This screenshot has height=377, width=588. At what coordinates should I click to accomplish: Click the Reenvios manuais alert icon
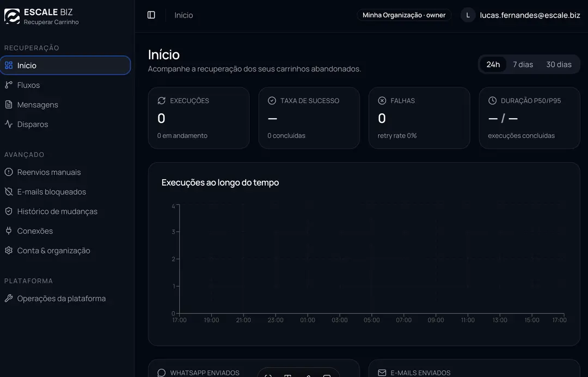click(9, 172)
